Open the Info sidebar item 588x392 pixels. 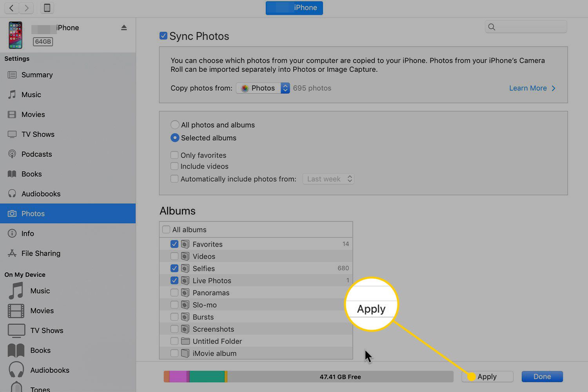[x=68, y=234]
